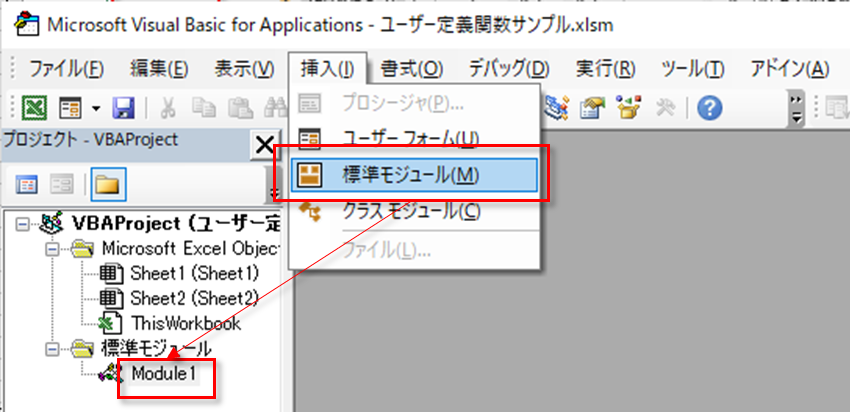850x412 pixels.
Task: Open the 書式(O) menu
Action: tap(411, 69)
